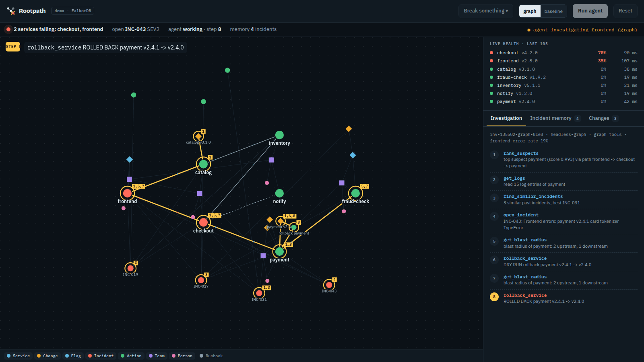This screenshot has width=644, height=362.
Task: Click the catalog v3.1.0 change diamond
Action: [x=198, y=136]
